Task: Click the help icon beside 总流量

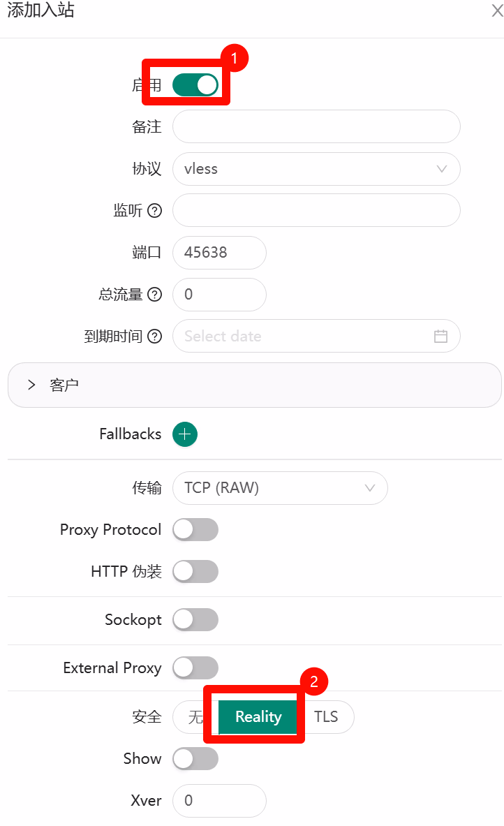Action: click(155, 295)
